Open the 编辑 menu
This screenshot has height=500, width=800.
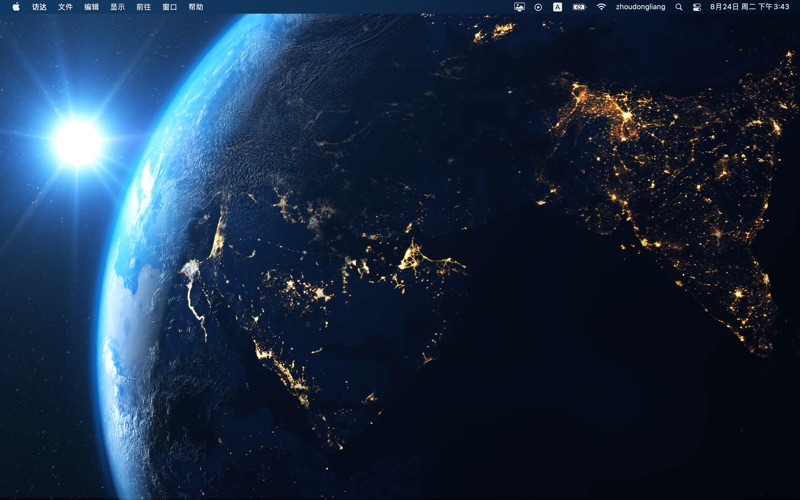[91, 7]
